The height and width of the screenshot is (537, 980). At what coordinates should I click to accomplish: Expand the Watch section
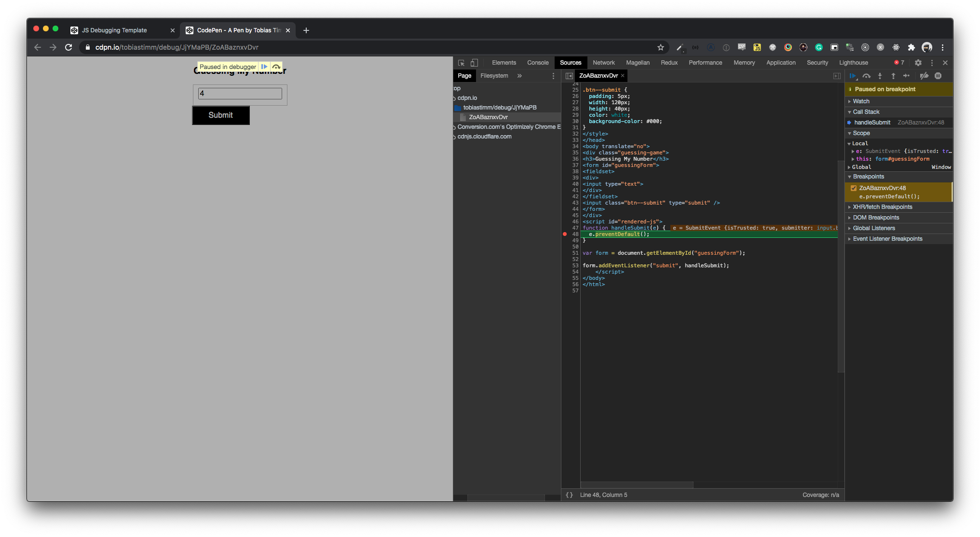[899, 101]
